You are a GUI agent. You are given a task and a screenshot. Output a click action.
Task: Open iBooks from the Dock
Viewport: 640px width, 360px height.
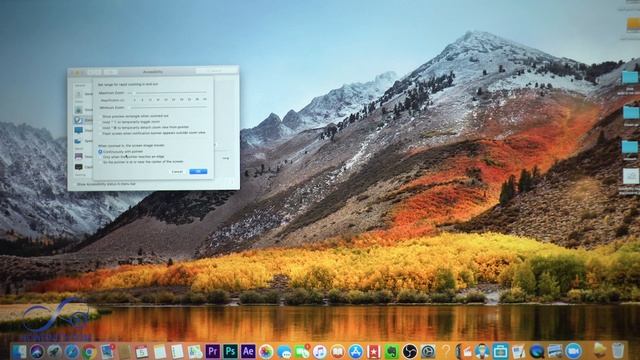(x=338, y=351)
